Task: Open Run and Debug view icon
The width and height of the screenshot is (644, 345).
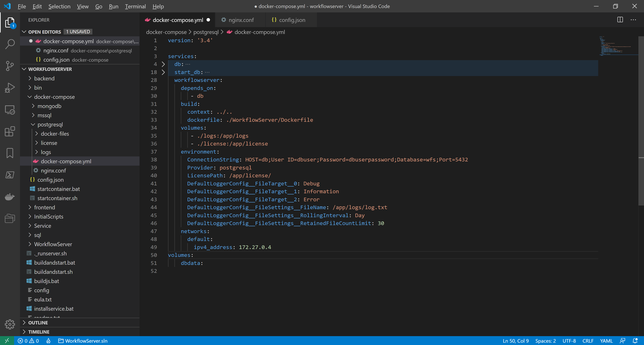Action: [10, 88]
